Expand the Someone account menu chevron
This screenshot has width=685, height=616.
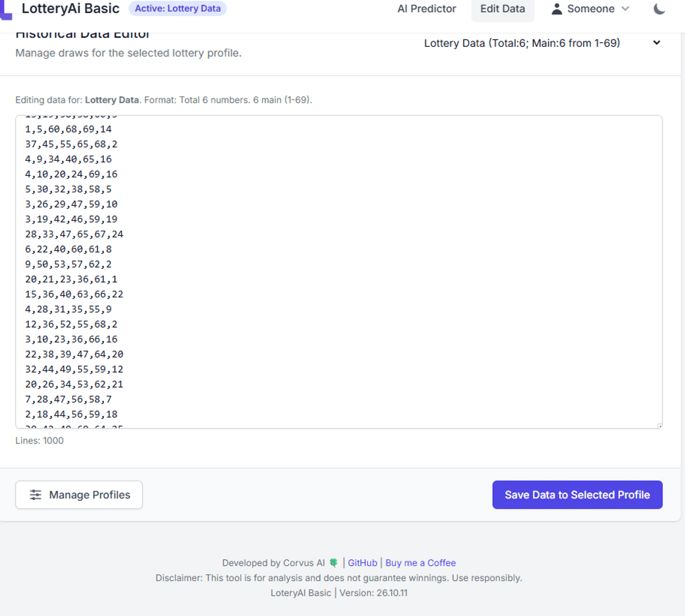625,9
